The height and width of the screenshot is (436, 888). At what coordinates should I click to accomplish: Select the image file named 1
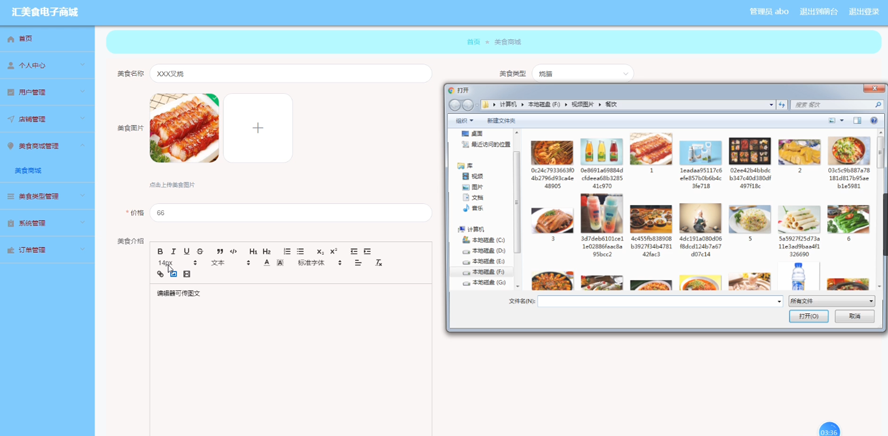click(651, 153)
